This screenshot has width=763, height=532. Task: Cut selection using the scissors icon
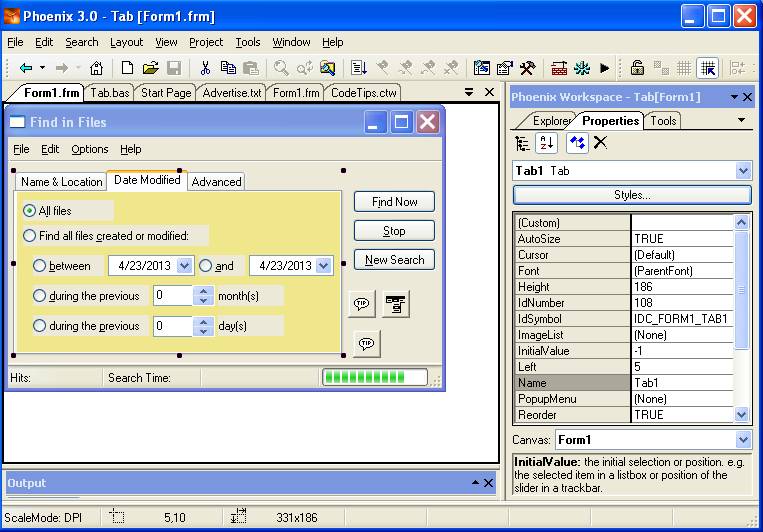205,68
